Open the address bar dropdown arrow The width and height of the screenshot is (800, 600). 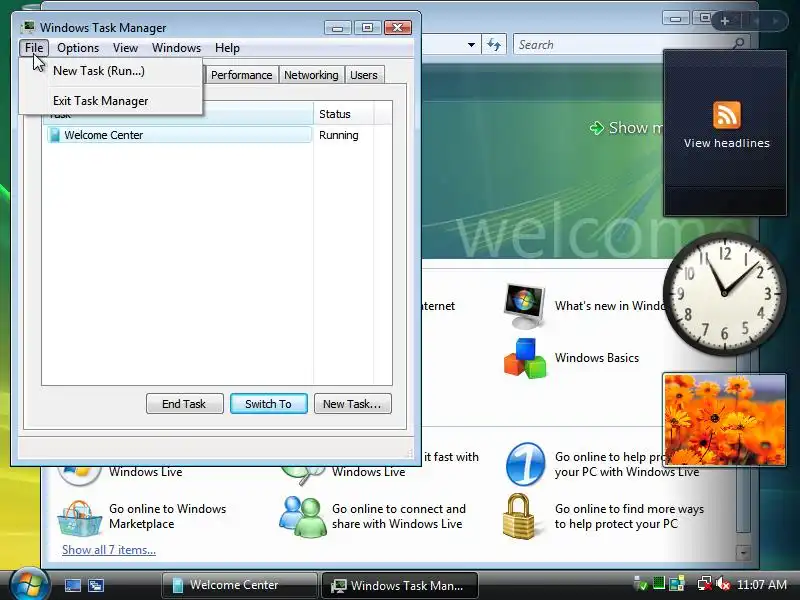(471, 45)
